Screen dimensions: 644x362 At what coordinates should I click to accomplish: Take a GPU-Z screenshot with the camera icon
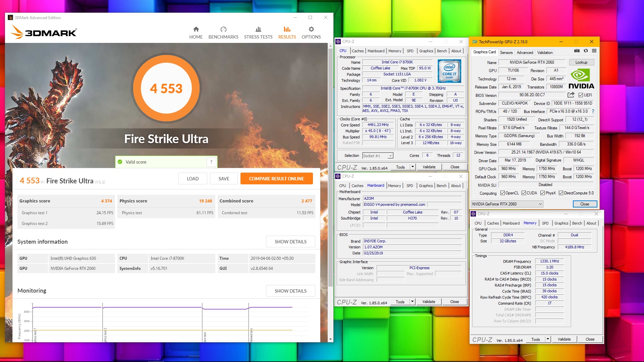(577, 51)
